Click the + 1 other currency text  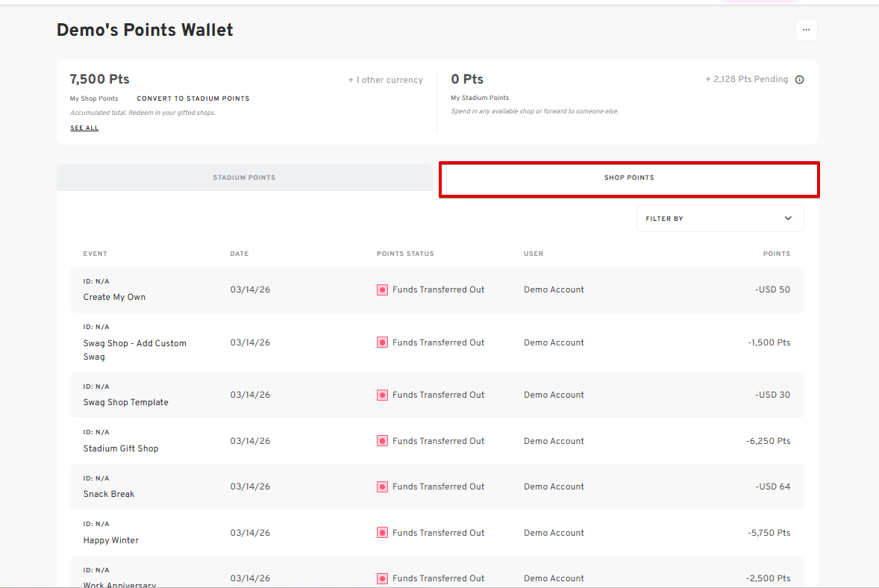[385, 80]
